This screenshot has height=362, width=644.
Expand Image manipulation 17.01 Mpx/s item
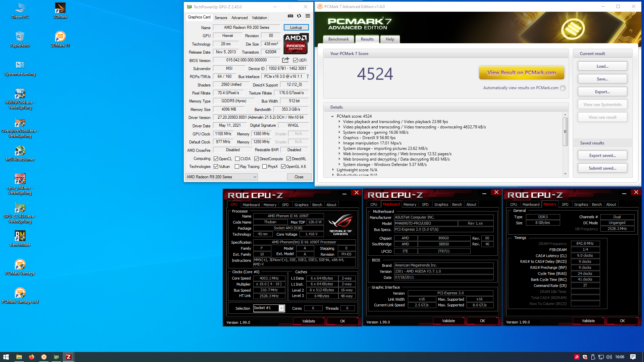339,143
